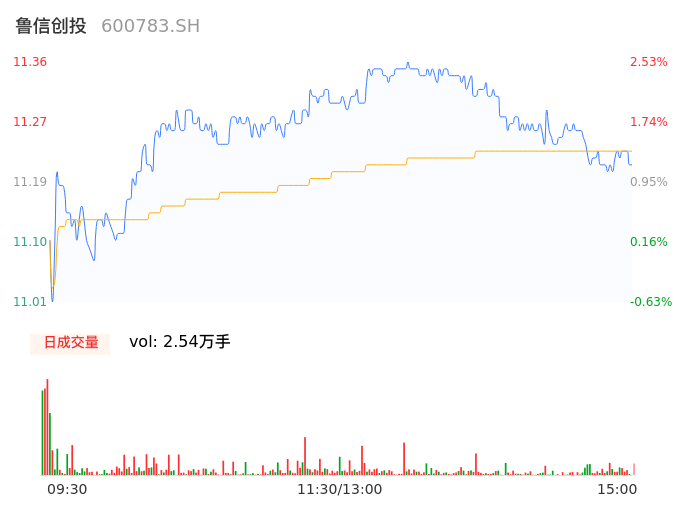Click the stock name 鲁信创投
The image size is (686, 524).
[x=50, y=26]
